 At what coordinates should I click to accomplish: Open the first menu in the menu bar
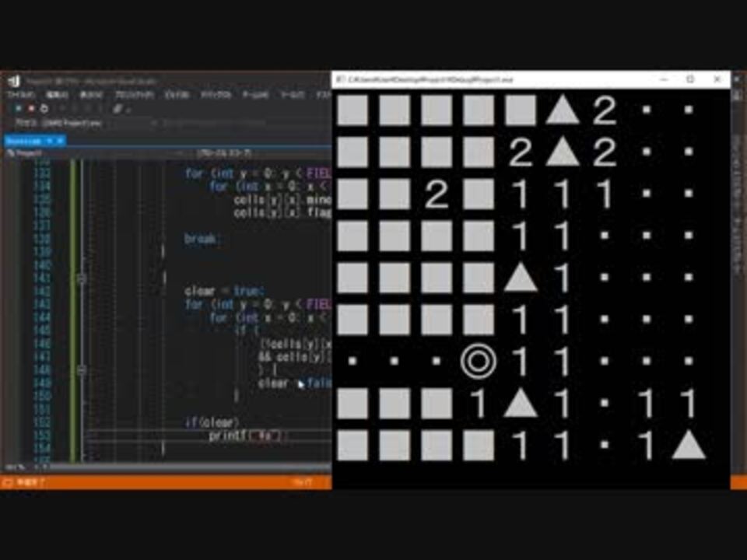click(22, 95)
